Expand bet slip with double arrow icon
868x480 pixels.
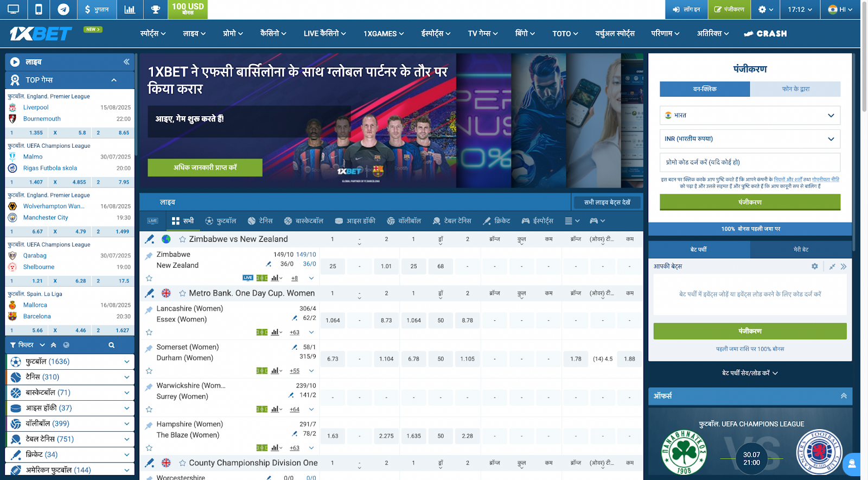tap(844, 267)
